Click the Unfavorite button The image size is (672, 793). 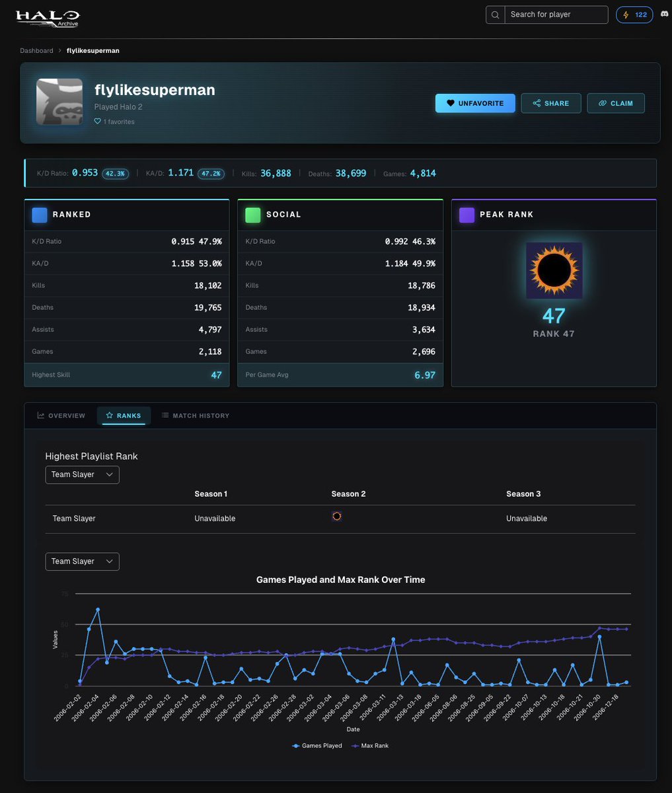coord(475,103)
